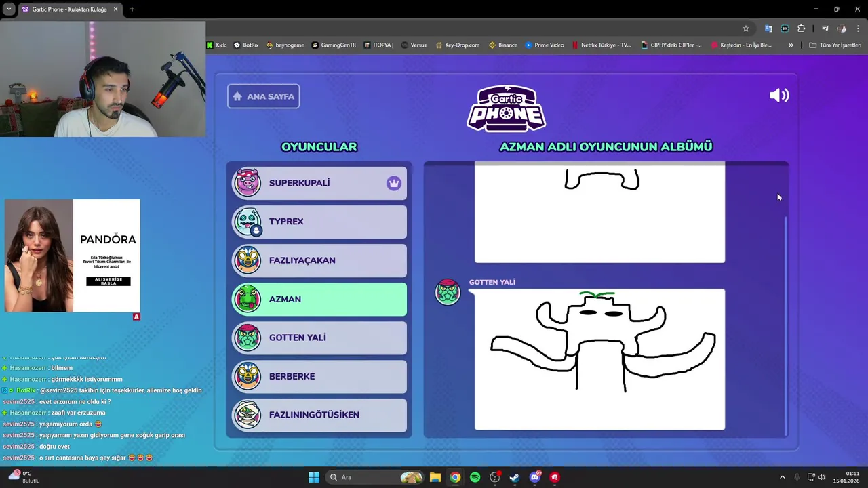This screenshot has width=868, height=488.
Task: Select player SUPERKUPALİ in the list
Action: 319,183
